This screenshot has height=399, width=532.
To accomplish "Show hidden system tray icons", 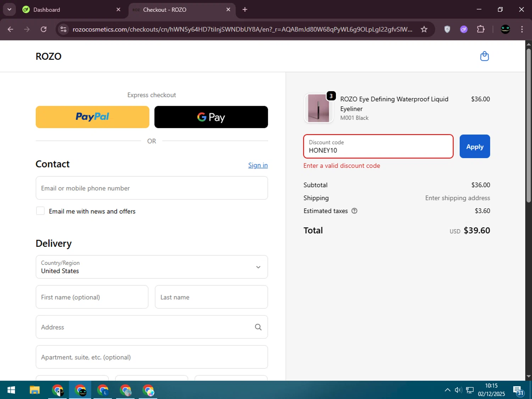I will pyautogui.click(x=447, y=390).
